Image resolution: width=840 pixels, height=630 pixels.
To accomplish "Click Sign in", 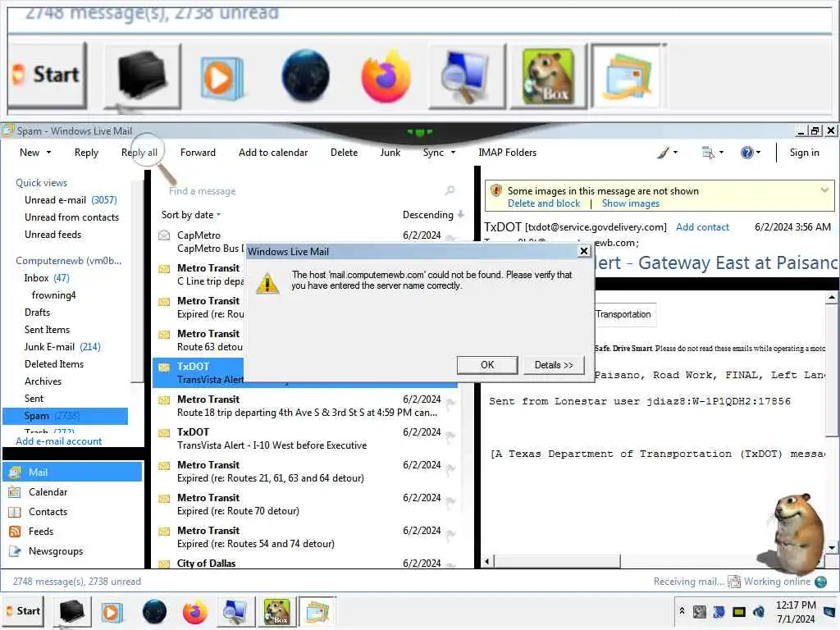I will (x=804, y=153).
